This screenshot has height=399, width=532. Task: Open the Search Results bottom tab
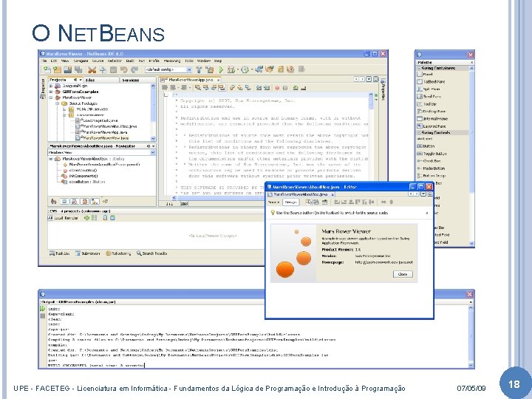click(x=151, y=253)
